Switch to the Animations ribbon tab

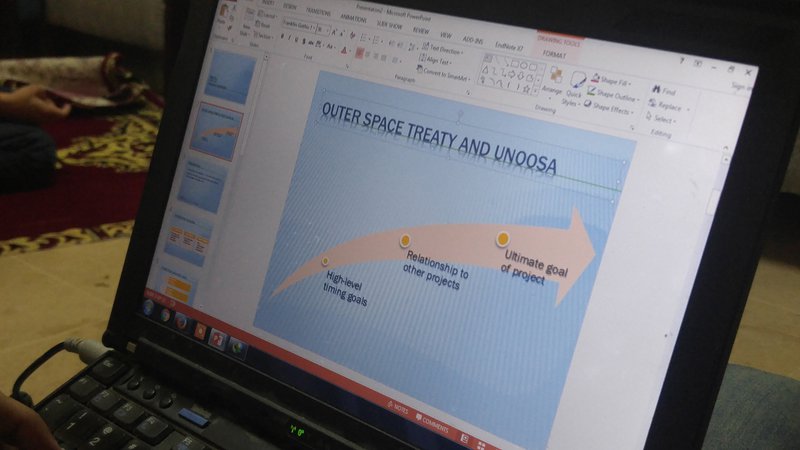click(x=352, y=16)
